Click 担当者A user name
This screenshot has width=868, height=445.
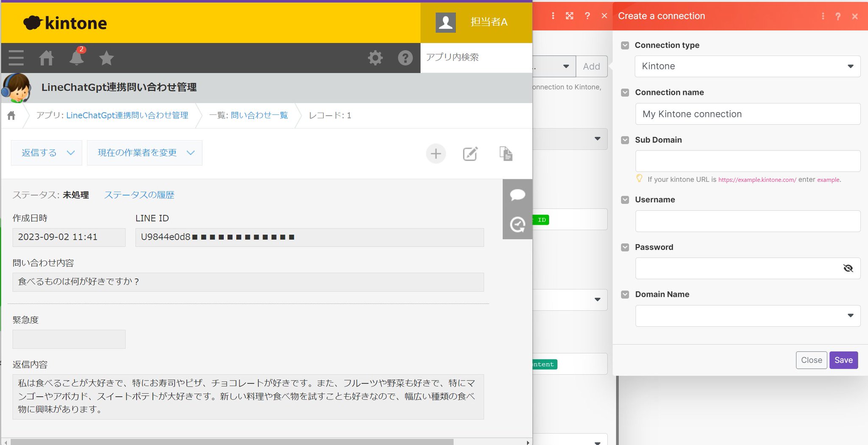489,22
